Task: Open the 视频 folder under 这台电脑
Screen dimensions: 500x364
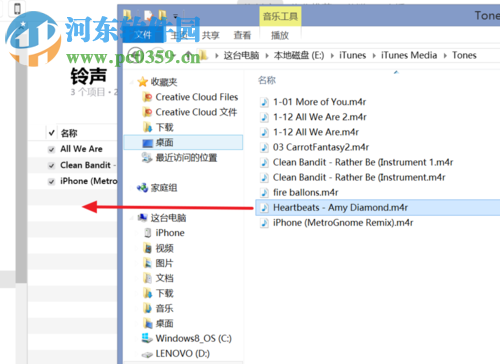Action: (x=165, y=248)
